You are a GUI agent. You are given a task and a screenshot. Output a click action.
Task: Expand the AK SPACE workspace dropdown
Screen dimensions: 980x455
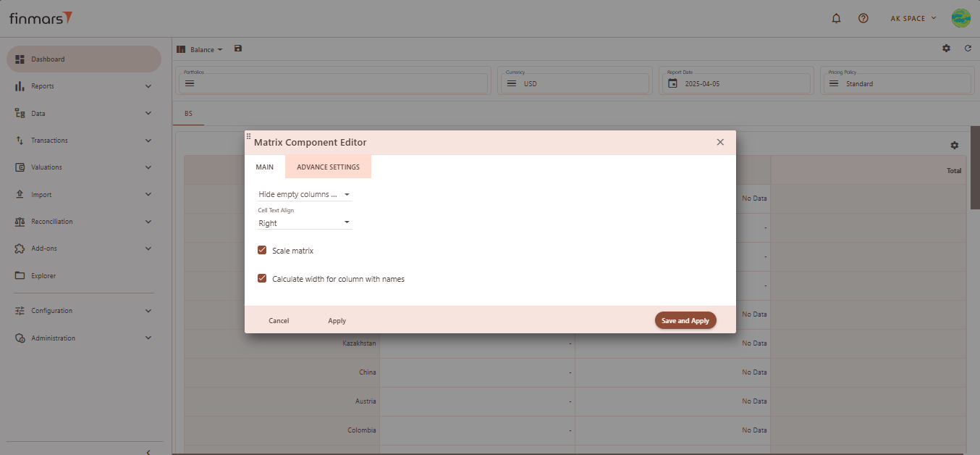pos(913,18)
